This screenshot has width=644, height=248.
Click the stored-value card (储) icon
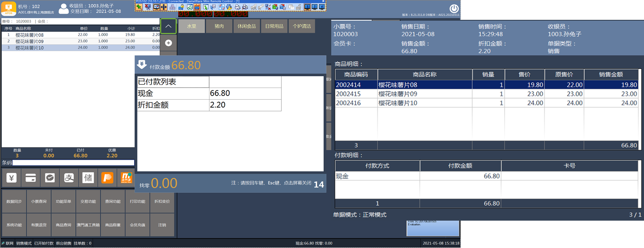click(88, 178)
